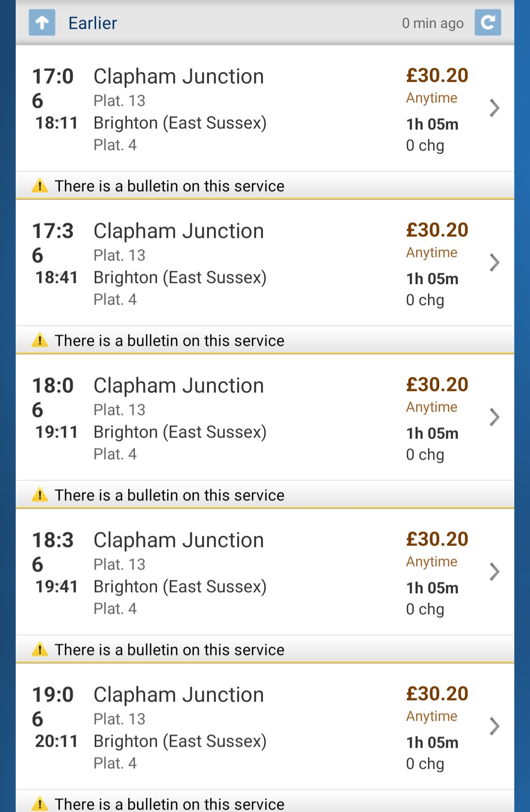Open details chevron for 17:36 train
Screen dimensions: 530x812
[x=495, y=262]
